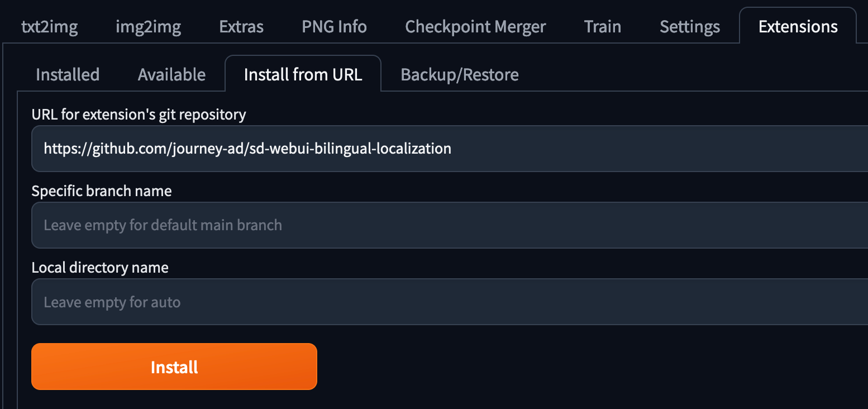Click the 'Specific branch name' label

pyautogui.click(x=102, y=191)
